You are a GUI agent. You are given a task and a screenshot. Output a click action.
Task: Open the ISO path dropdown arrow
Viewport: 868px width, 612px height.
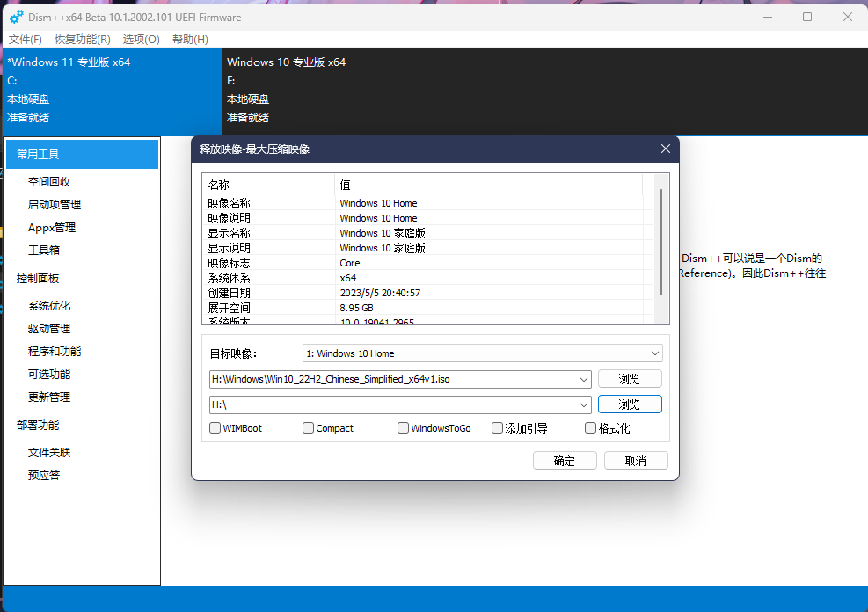[x=583, y=379]
